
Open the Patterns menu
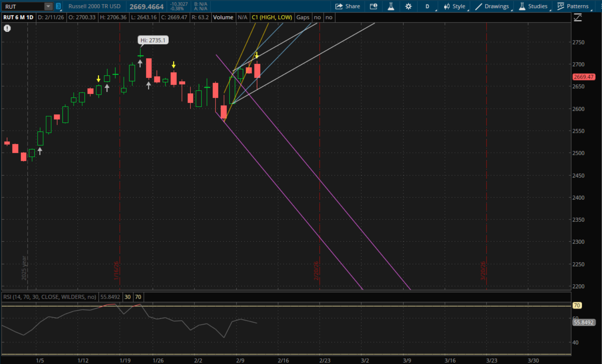pyautogui.click(x=573, y=6)
